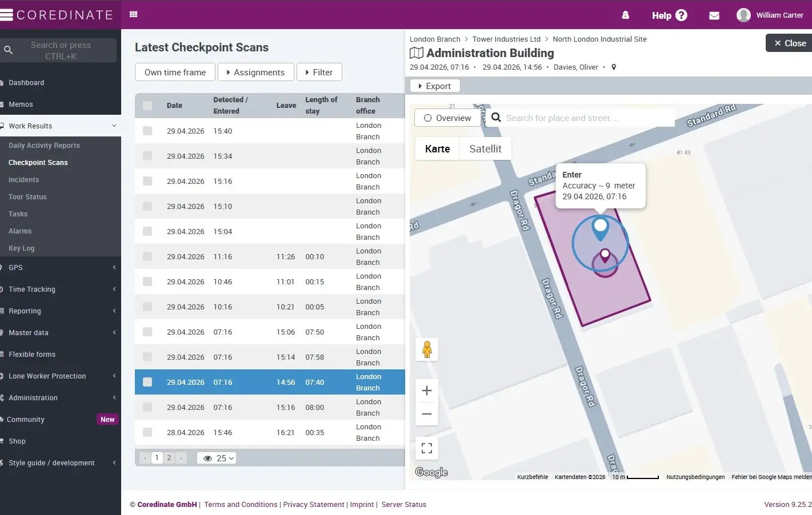Open Street View pegman on the map
The image size is (812, 515).
[427, 349]
